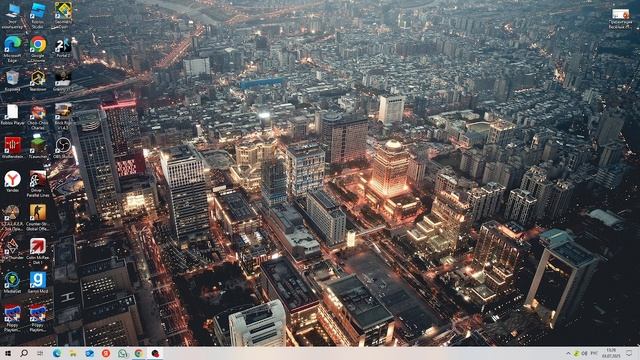Launch MediaGet shortcut

(12, 283)
